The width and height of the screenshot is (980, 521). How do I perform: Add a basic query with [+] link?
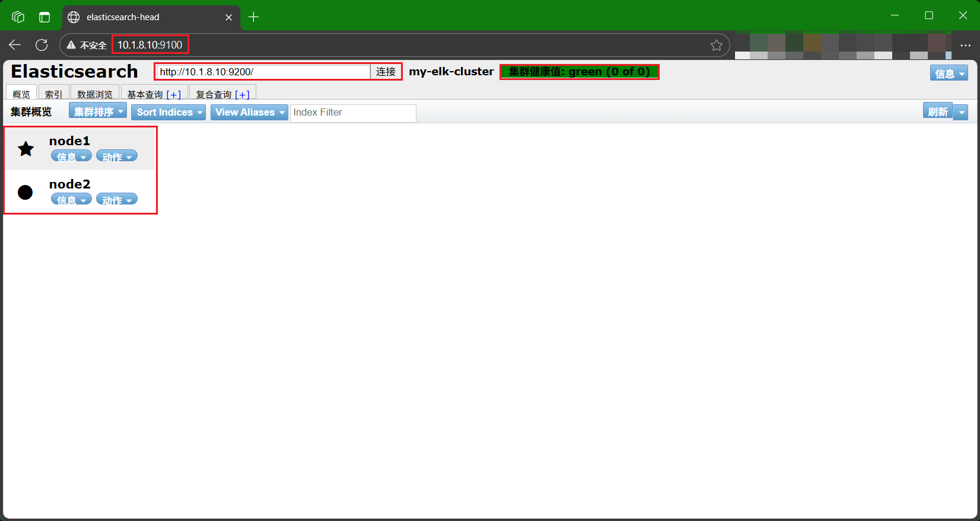click(174, 95)
